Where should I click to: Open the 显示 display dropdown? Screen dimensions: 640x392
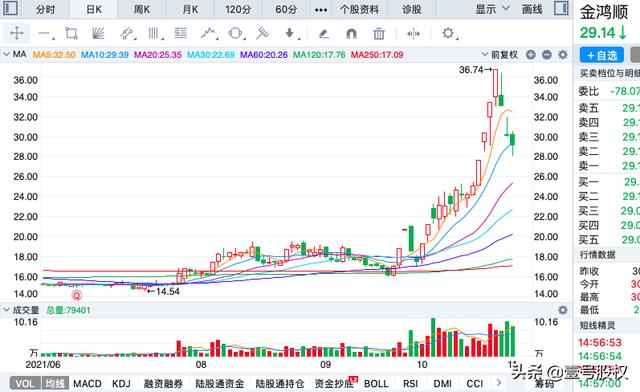pyautogui.click(x=492, y=9)
